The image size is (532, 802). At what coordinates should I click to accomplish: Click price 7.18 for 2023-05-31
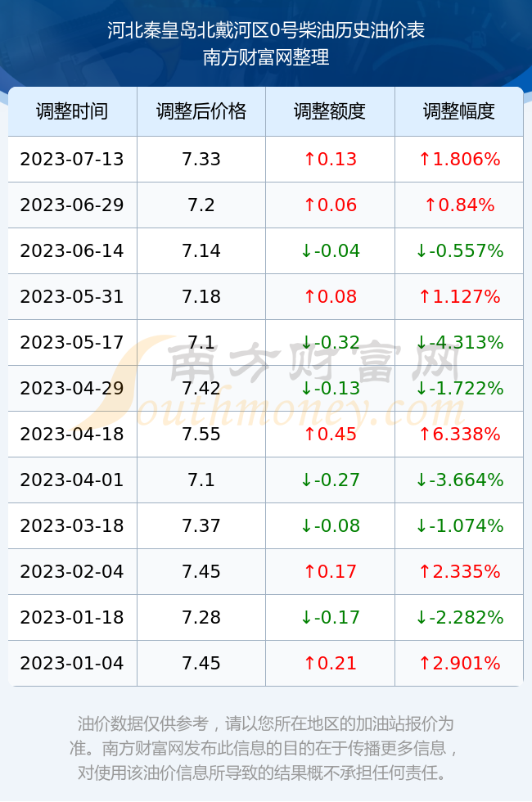coord(201,296)
